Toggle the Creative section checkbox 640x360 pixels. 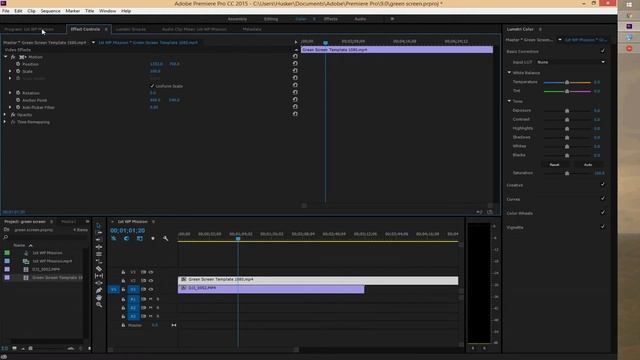[x=602, y=184]
